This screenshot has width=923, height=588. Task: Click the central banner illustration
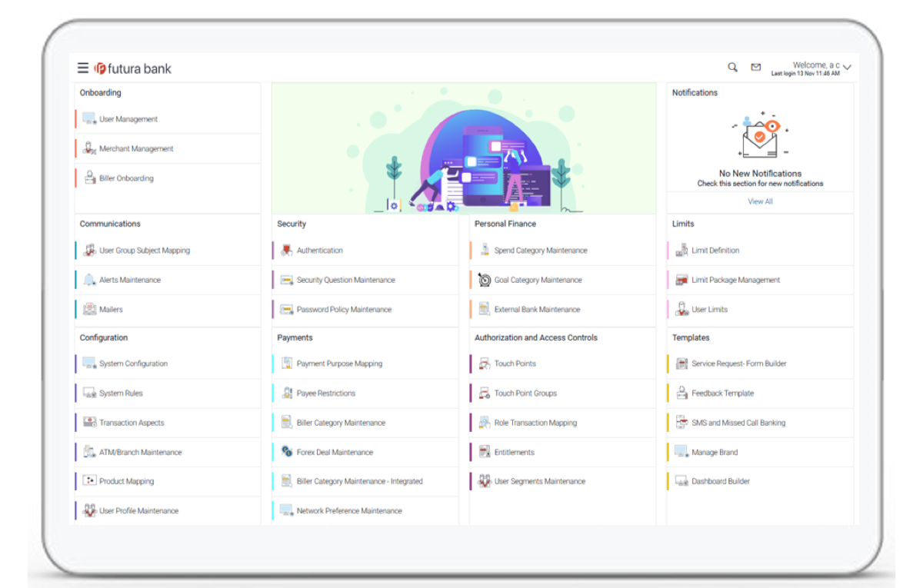tap(464, 148)
